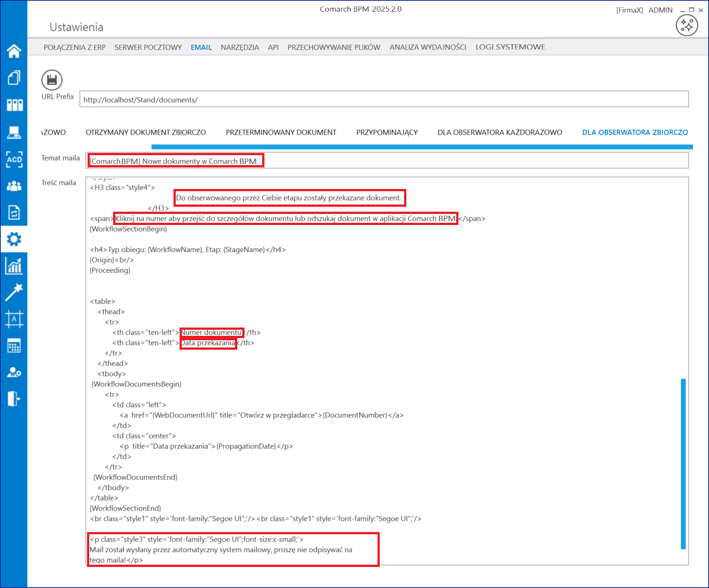Click the laptop/scanner sidebar icon
The width and height of the screenshot is (709, 588).
[14, 132]
